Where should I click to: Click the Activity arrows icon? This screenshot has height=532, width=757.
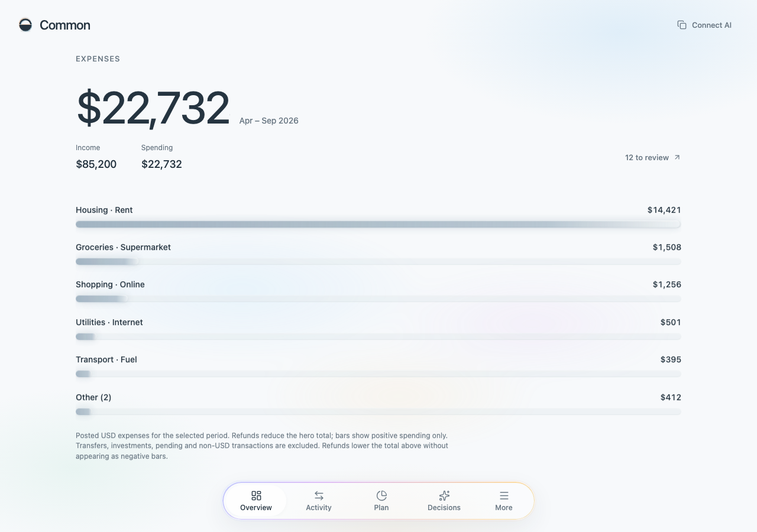point(319,495)
